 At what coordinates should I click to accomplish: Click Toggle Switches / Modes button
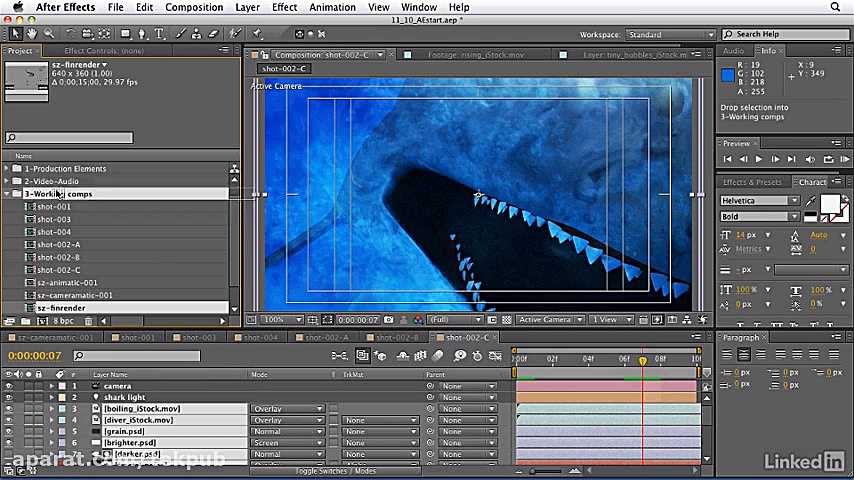(x=336, y=471)
